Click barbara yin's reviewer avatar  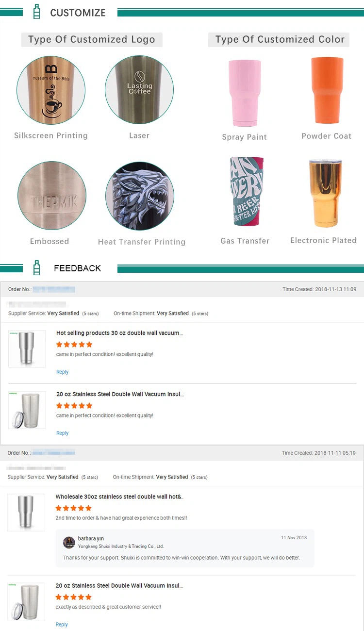click(69, 542)
